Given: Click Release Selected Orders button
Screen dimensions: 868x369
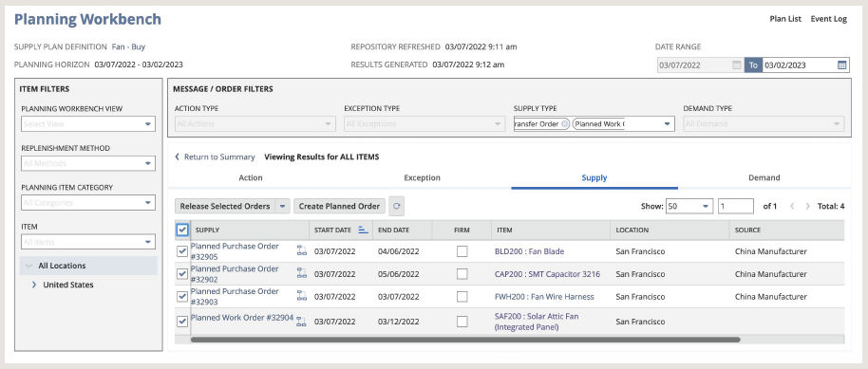Looking at the screenshot, I should pyautogui.click(x=225, y=207).
